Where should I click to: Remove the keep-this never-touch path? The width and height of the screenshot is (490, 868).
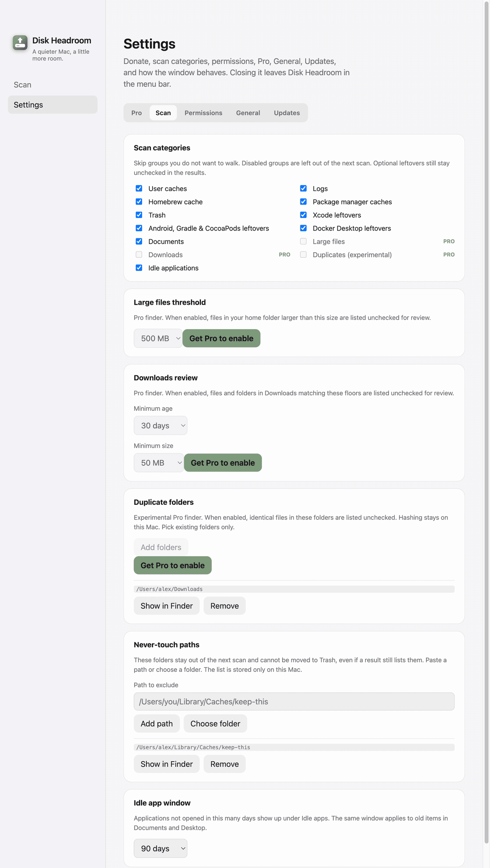pyautogui.click(x=225, y=764)
